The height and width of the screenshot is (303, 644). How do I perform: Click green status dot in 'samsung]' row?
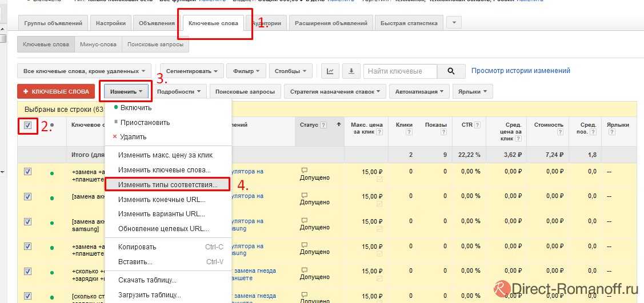(x=52, y=223)
